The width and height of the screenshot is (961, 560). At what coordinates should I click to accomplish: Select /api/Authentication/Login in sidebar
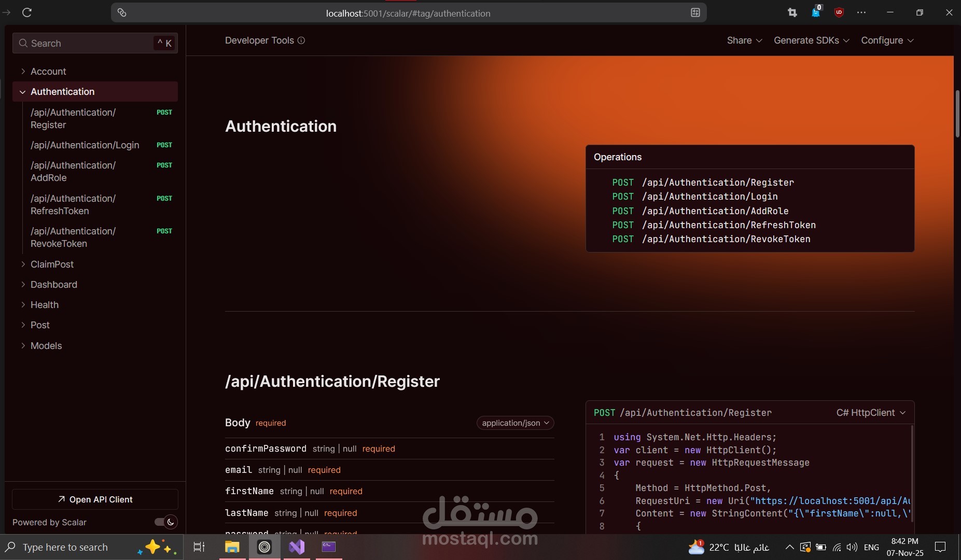[x=101, y=145]
